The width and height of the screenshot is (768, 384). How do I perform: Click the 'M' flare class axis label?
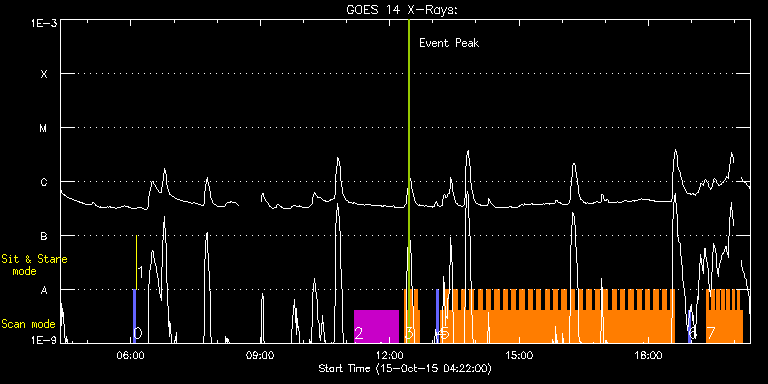point(44,128)
